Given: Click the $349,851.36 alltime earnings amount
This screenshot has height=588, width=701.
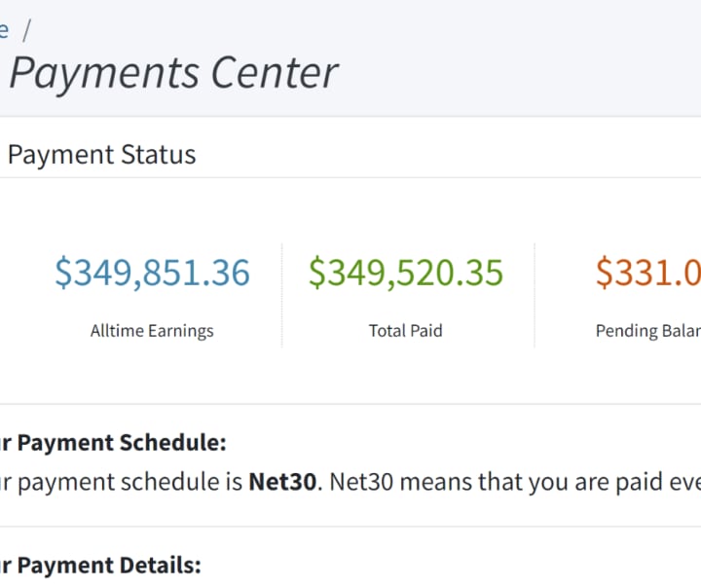Looking at the screenshot, I should click(152, 273).
